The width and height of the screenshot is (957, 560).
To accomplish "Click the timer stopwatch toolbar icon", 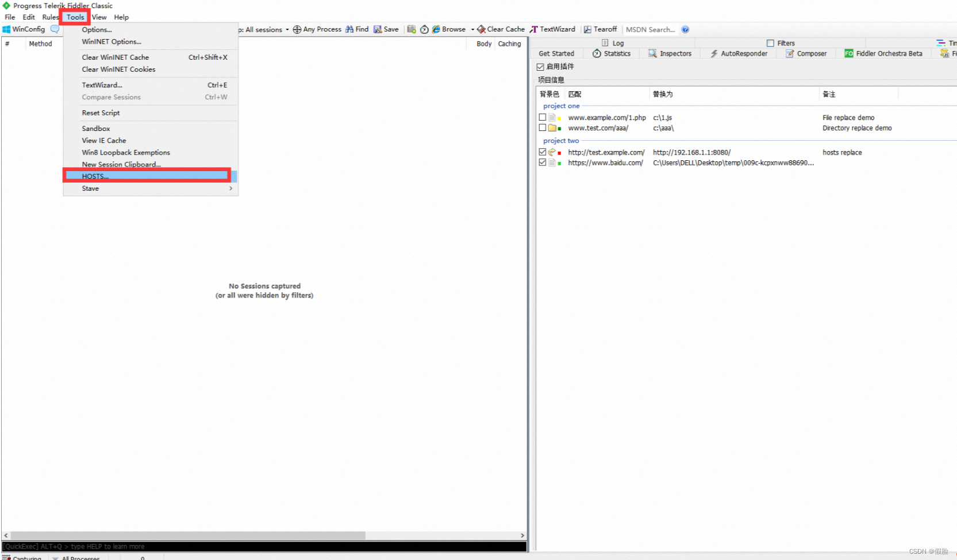I will pyautogui.click(x=424, y=29).
